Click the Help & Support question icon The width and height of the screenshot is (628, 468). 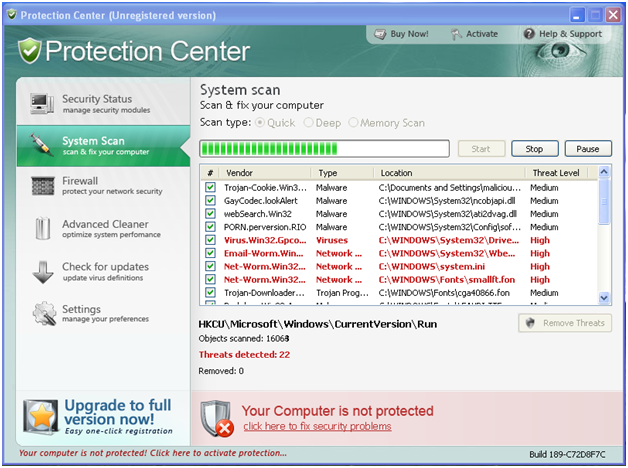point(529,34)
